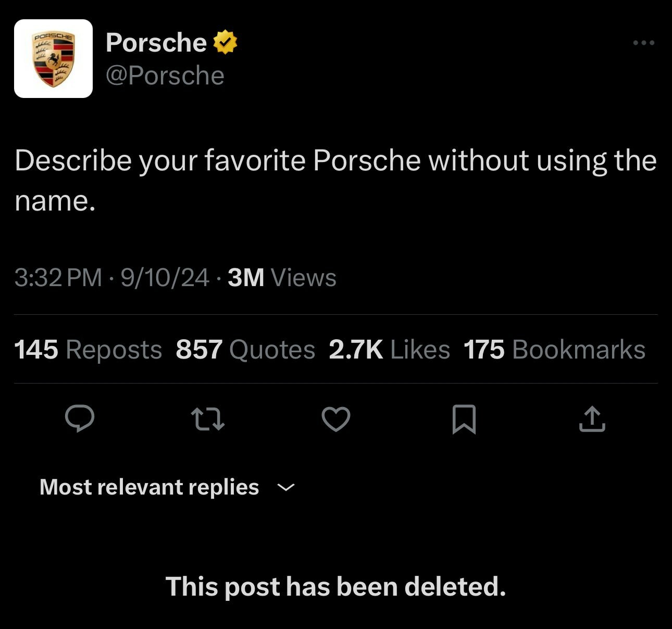
Task: Tap the @Porsche handle
Action: click(165, 76)
